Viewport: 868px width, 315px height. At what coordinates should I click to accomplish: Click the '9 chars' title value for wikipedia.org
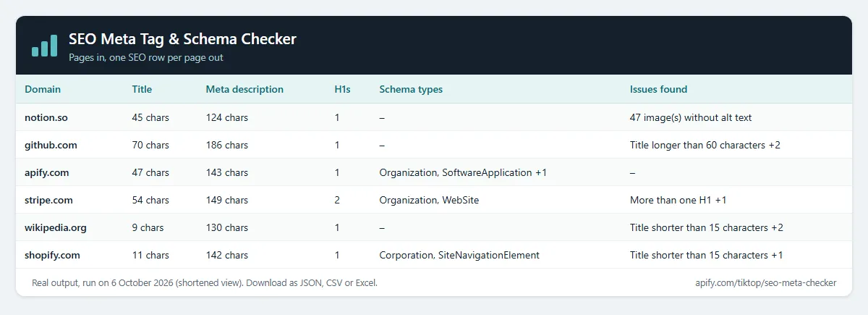click(x=148, y=227)
